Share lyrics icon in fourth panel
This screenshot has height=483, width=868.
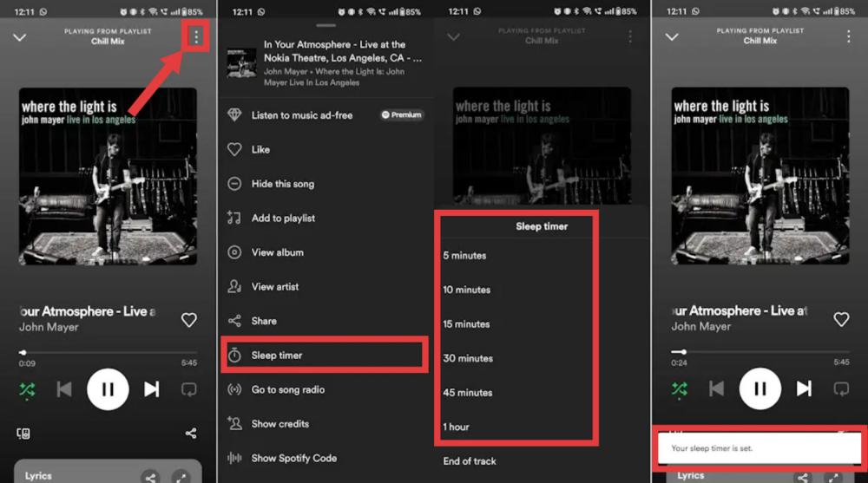(x=803, y=476)
